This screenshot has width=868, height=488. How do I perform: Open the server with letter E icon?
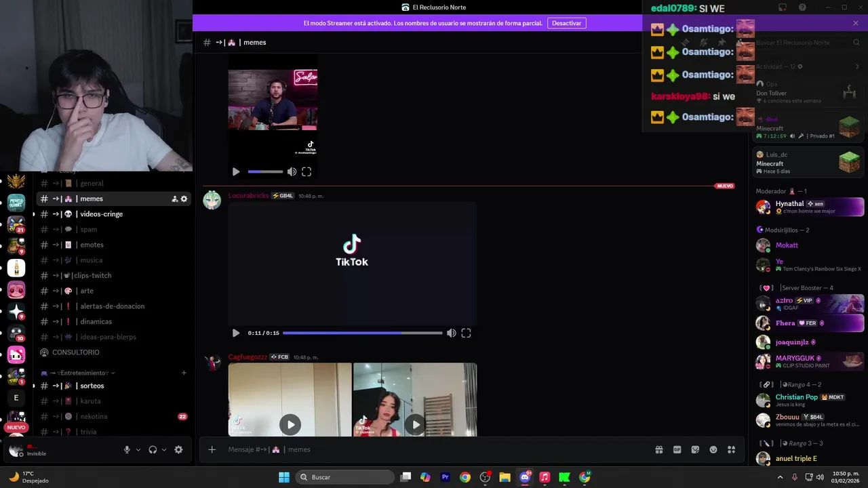point(16,398)
